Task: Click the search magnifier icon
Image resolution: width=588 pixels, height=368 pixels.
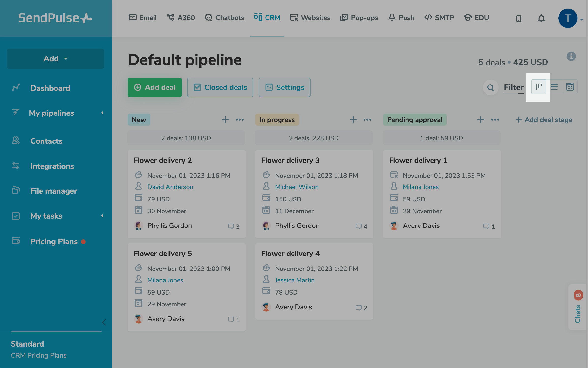Action: 490,87
